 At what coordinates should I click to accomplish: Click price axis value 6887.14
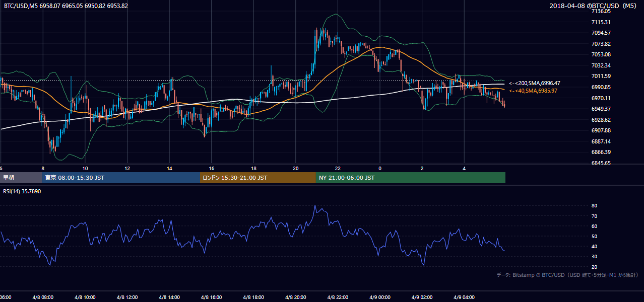point(601,141)
